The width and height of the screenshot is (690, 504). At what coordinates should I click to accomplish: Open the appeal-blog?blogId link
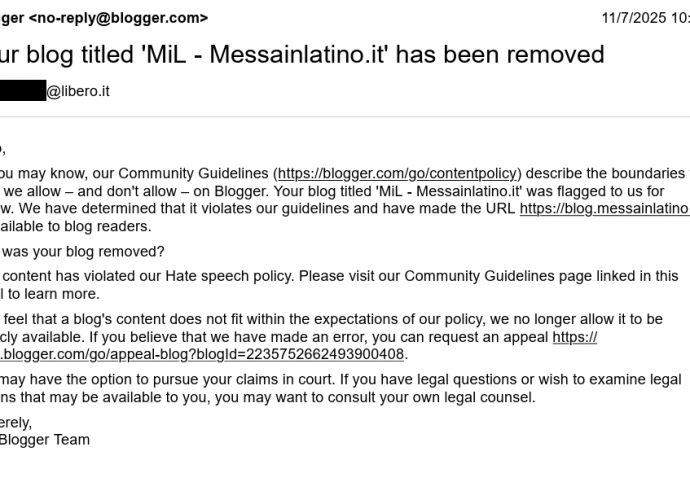(202, 354)
